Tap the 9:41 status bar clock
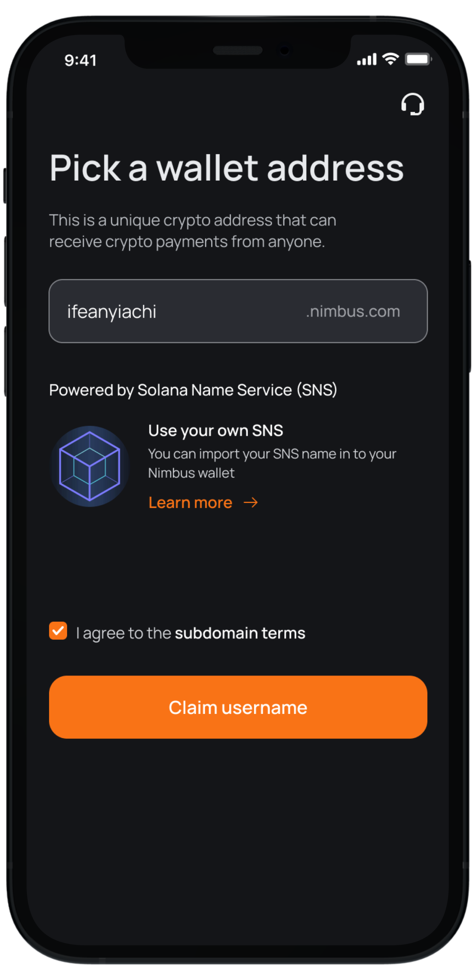The width and height of the screenshot is (474, 980). click(x=80, y=60)
